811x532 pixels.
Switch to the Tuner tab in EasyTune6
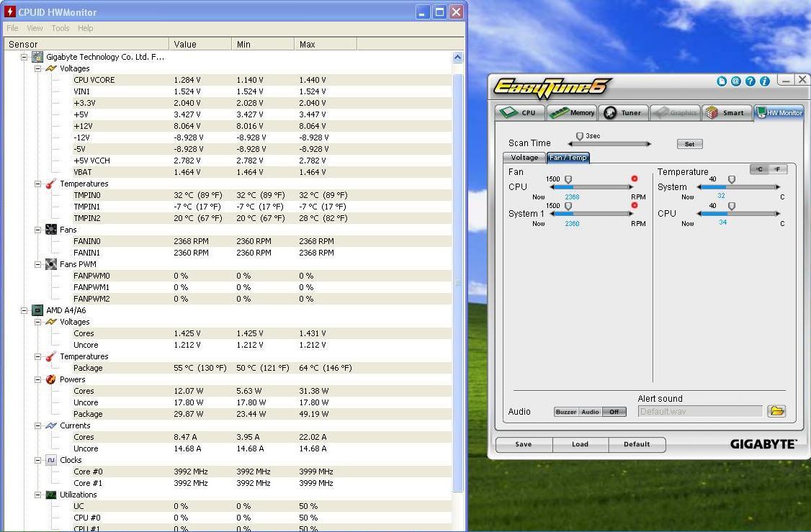click(623, 113)
